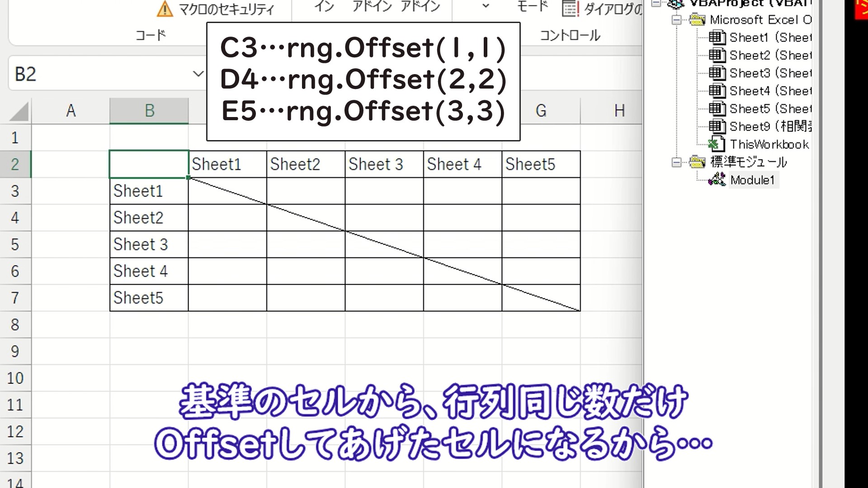Click the macro security warning icon
This screenshot has width=868, height=488.
(165, 9)
